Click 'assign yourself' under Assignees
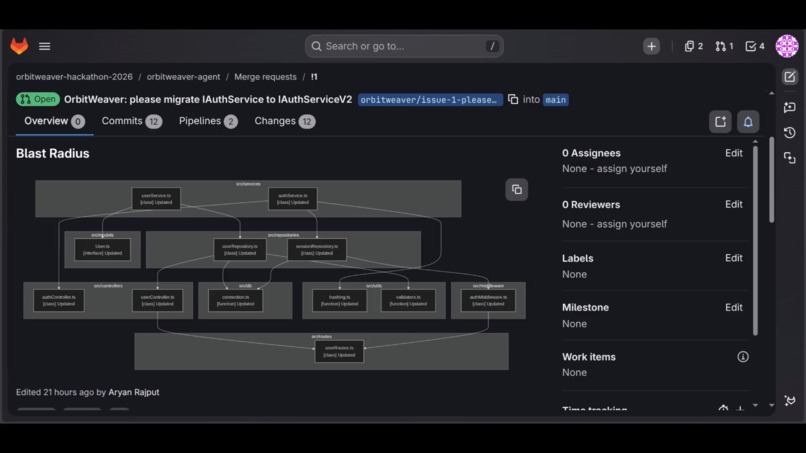The height and width of the screenshot is (453, 806). (632, 169)
